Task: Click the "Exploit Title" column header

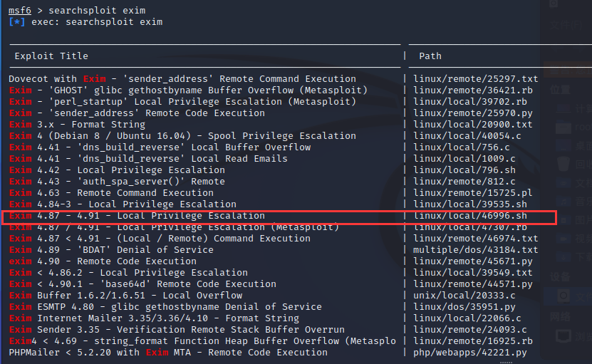Action: [51, 56]
